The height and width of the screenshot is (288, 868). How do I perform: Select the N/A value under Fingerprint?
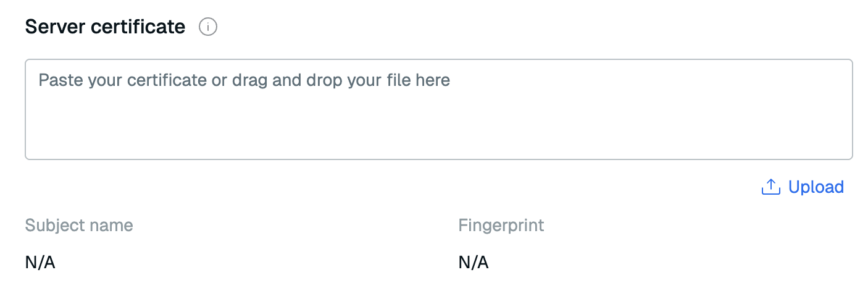[474, 263]
